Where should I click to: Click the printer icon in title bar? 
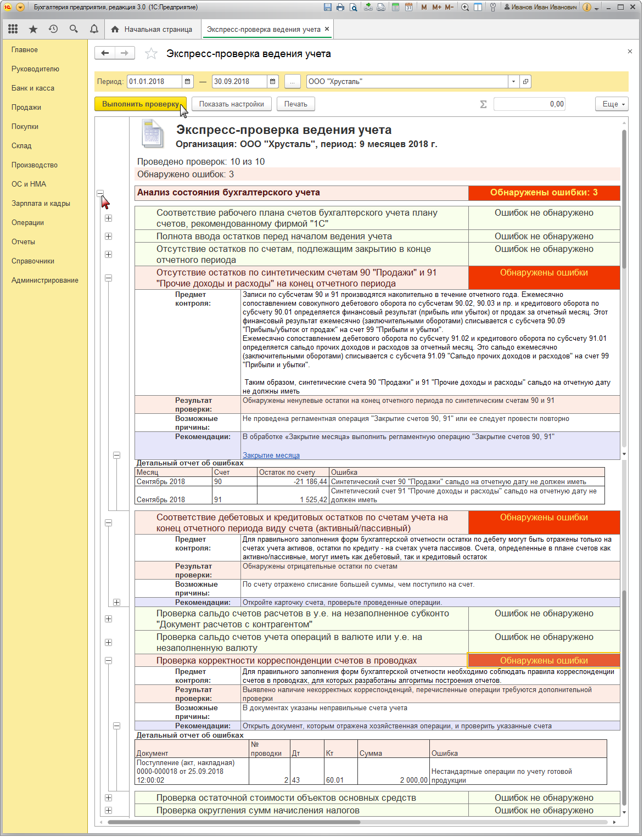(x=340, y=7)
